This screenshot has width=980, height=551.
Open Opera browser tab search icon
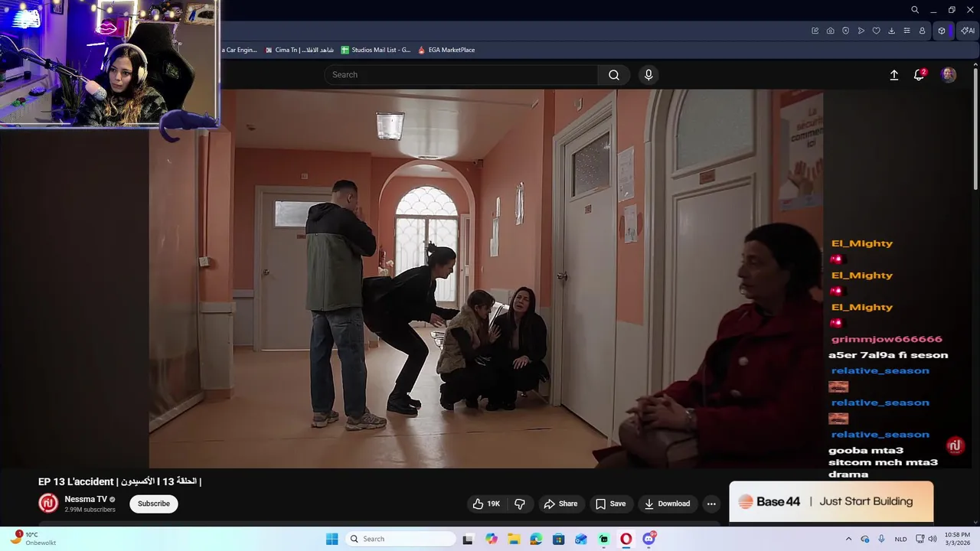(915, 10)
